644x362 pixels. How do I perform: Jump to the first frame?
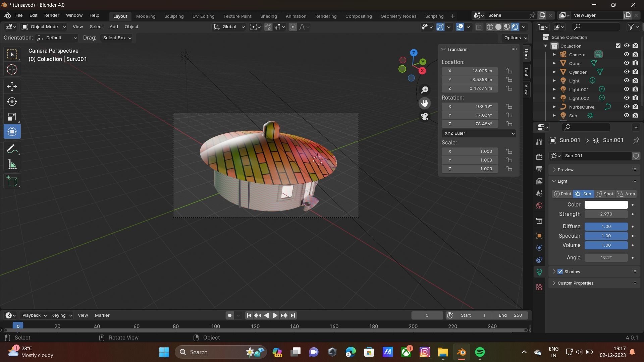tap(249, 315)
